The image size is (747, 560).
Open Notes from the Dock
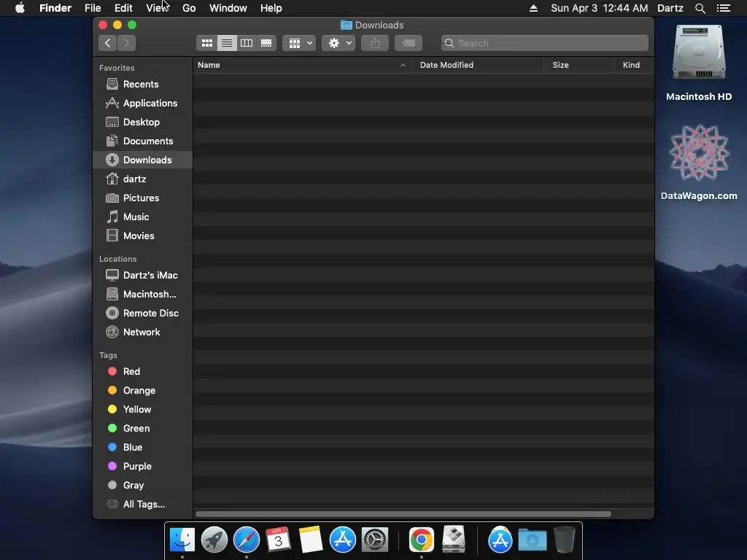(311, 540)
